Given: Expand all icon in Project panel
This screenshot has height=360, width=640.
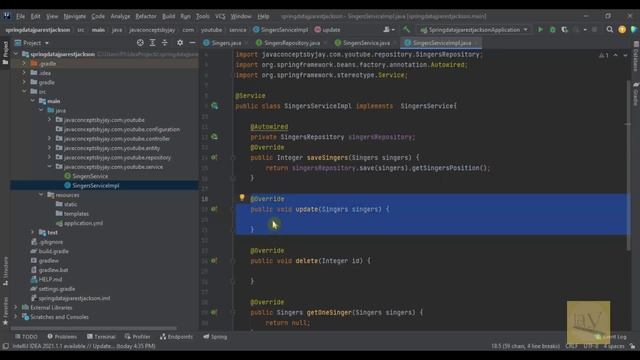Looking at the screenshot, I should coord(152,42).
